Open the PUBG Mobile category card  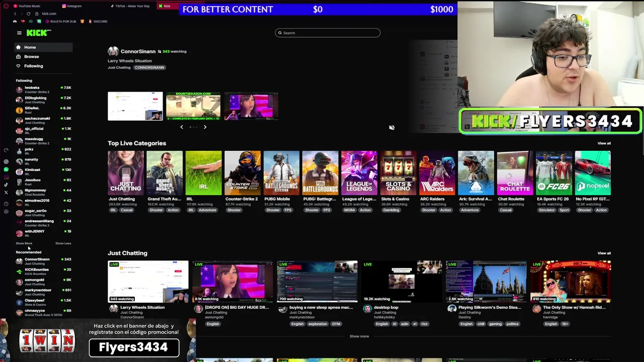(x=281, y=173)
